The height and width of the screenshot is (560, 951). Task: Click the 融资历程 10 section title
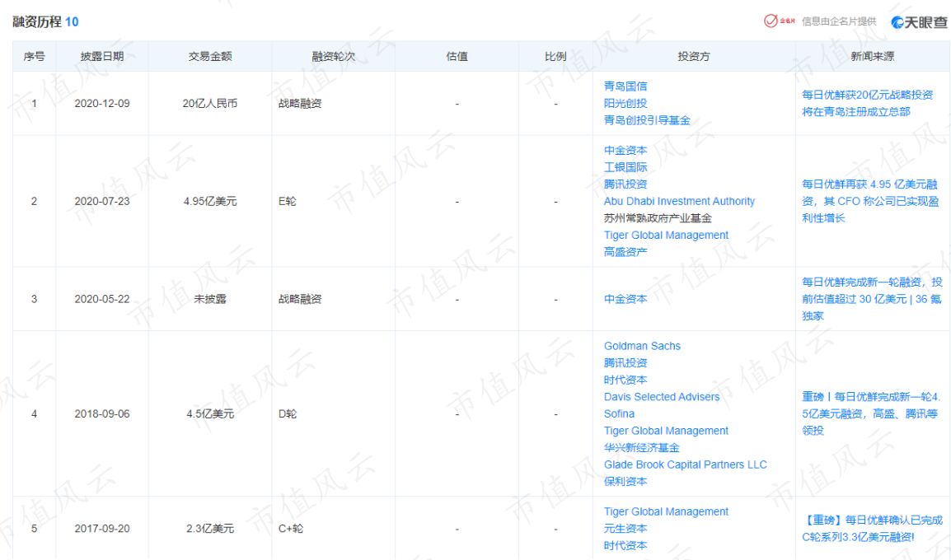(45, 22)
